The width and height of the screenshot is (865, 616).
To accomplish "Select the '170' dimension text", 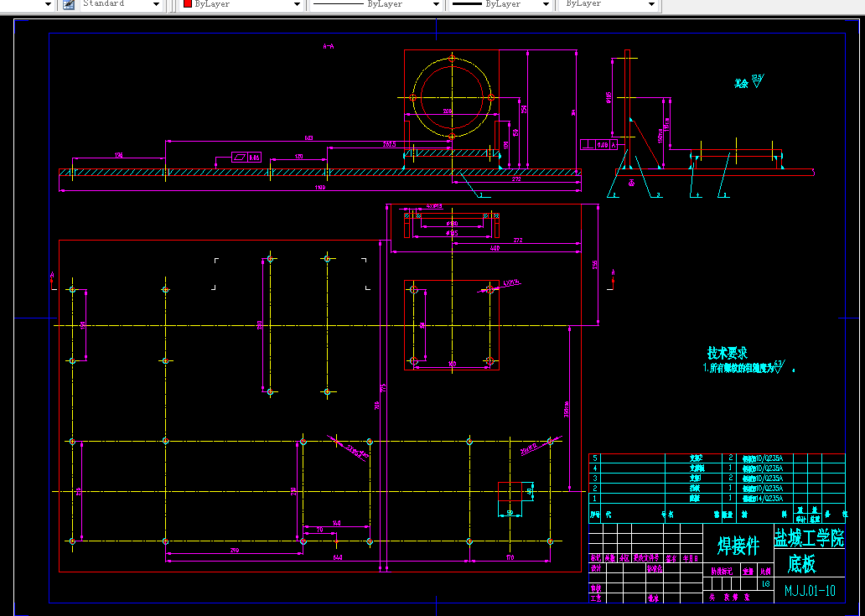I will (x=510, y=558).
